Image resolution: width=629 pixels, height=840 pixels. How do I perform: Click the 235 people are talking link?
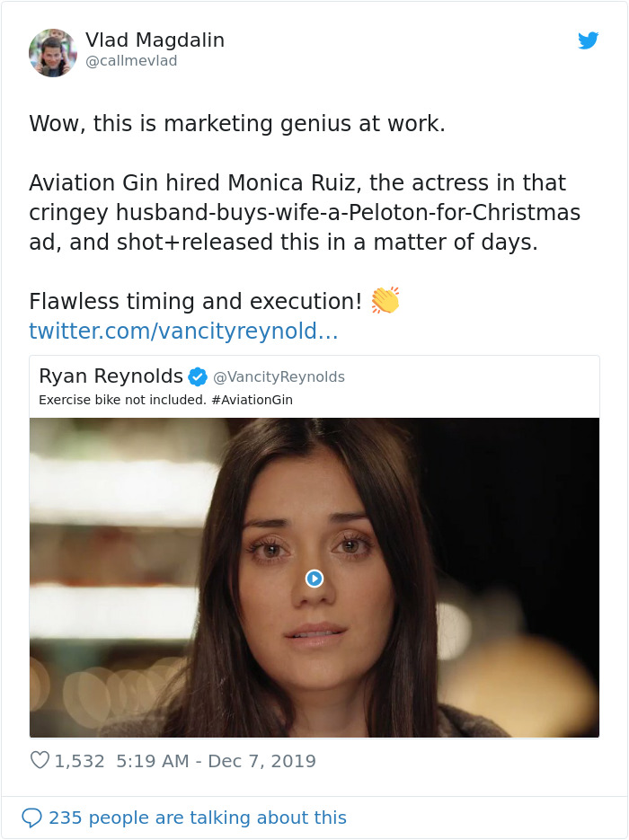(x=199, y=818)
